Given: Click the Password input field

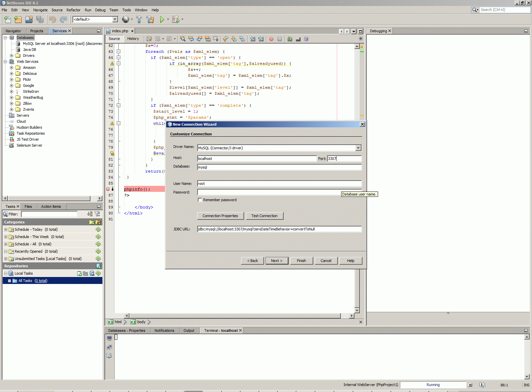Looking at the screenshot, I should click(279, 192).
